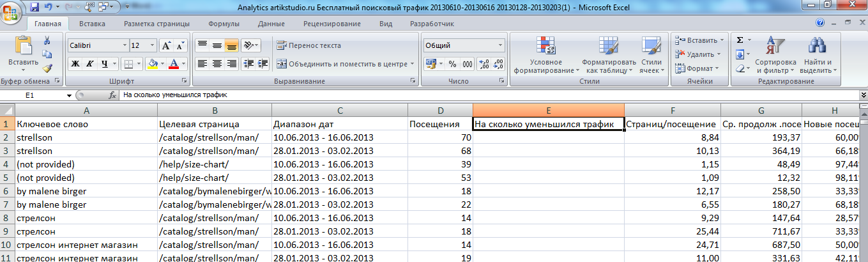Viewport: 868px width, 262px height.
Task: Expand the Шрифт dialog launcher
Action: tap(184, 81)
